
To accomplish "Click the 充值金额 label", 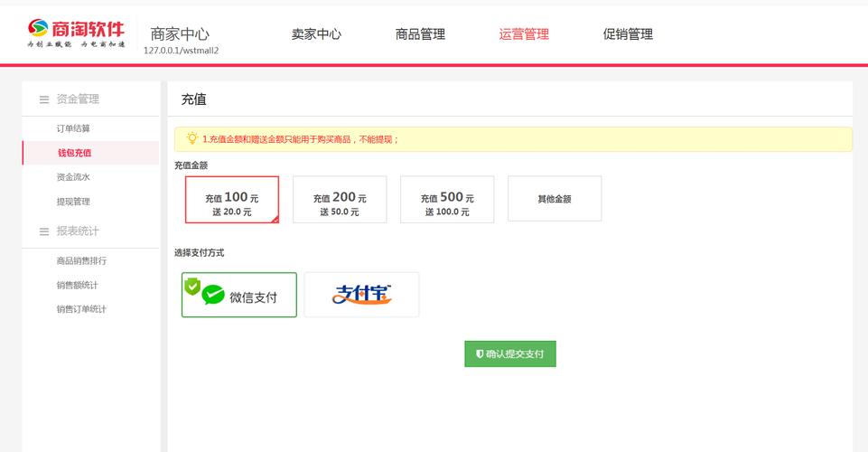I will point(191,165).
